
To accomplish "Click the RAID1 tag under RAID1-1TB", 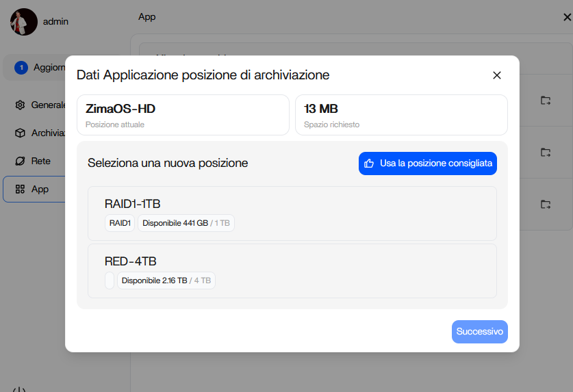I will click(x=120, y=223).
